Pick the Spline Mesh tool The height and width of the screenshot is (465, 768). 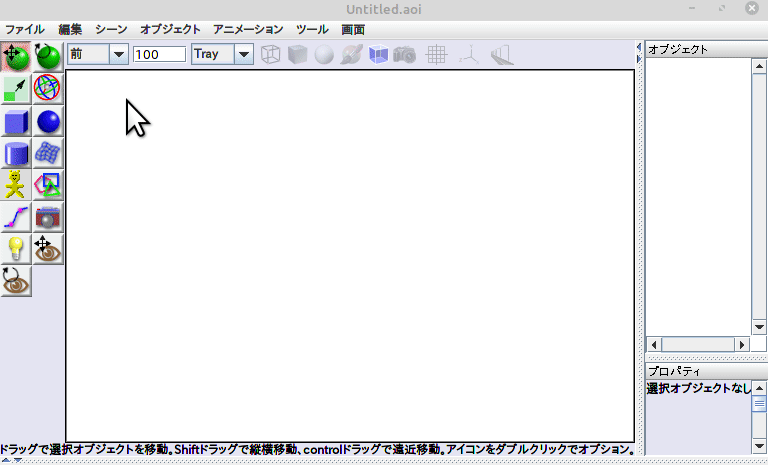click(x=48, y=153)
